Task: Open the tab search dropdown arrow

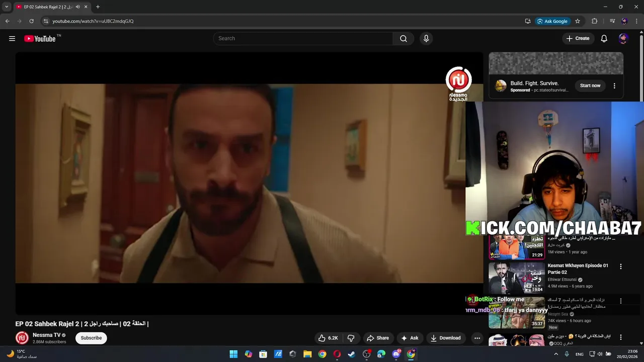Action: click(7, 7)
